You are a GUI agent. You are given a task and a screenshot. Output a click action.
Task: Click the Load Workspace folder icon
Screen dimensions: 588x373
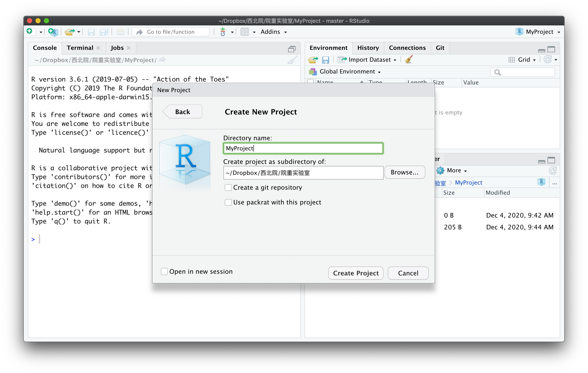(x=313, y=60)
